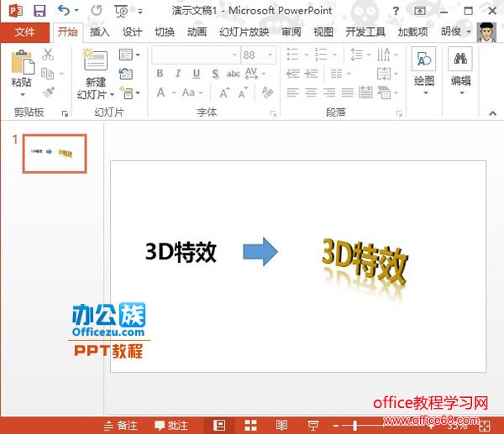Center the text
Viewport: 504px width, 434px height.
click(311, 93)
